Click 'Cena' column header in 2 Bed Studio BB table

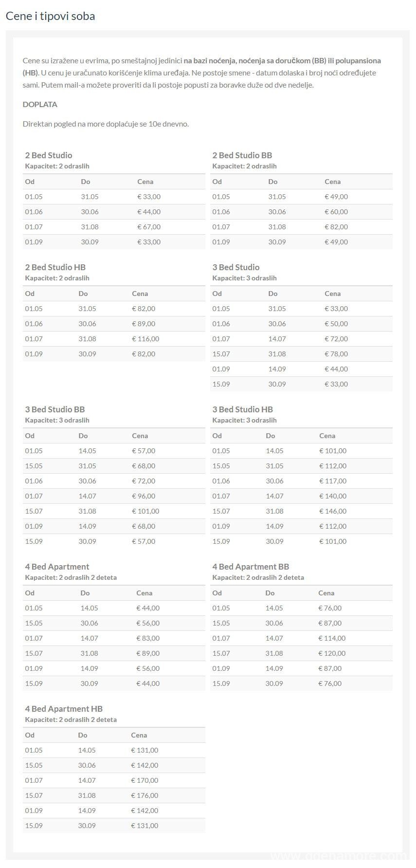click(x=333, y=182)
